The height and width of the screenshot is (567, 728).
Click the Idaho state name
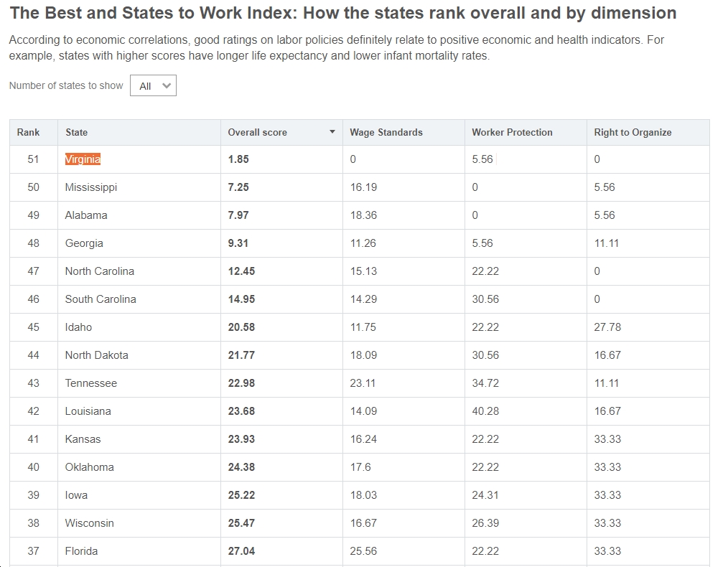click(x=78, y=327)
